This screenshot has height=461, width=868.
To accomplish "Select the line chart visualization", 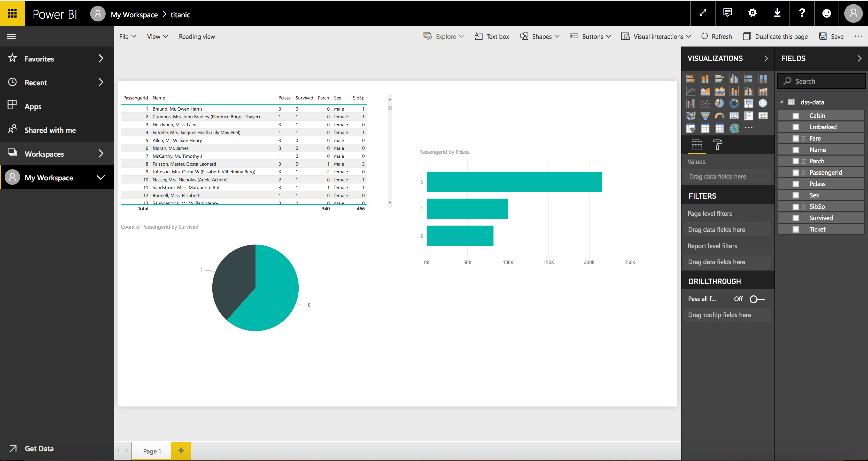I will pyautogui.click(x=691, y=91).
